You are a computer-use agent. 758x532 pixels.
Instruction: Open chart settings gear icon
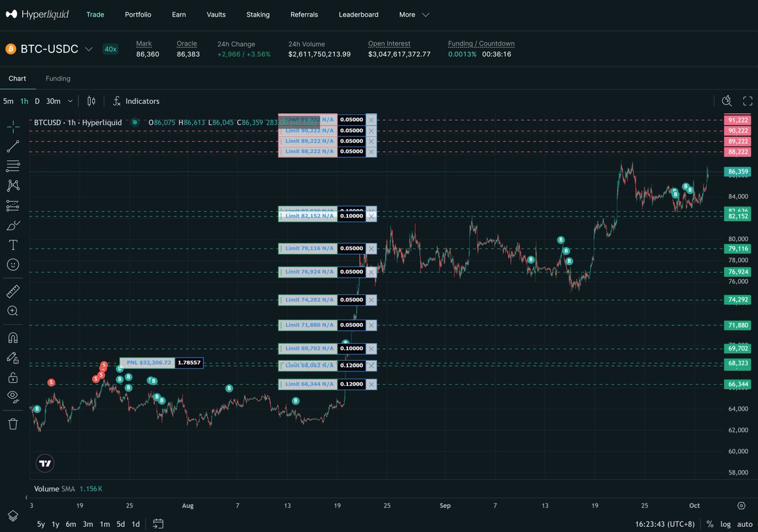pyautogui.click(x=741, y=505)
